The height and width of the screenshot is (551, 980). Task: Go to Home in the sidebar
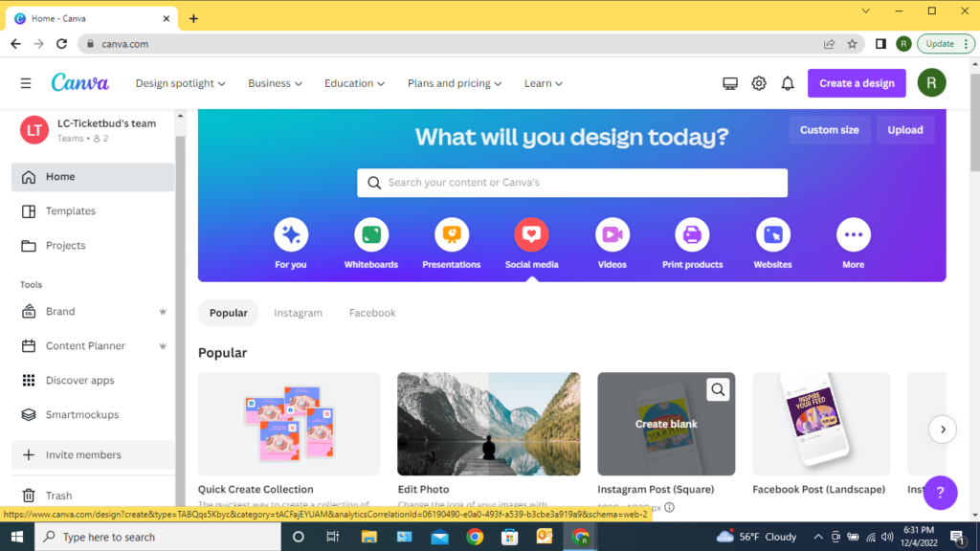click(93, 177)
